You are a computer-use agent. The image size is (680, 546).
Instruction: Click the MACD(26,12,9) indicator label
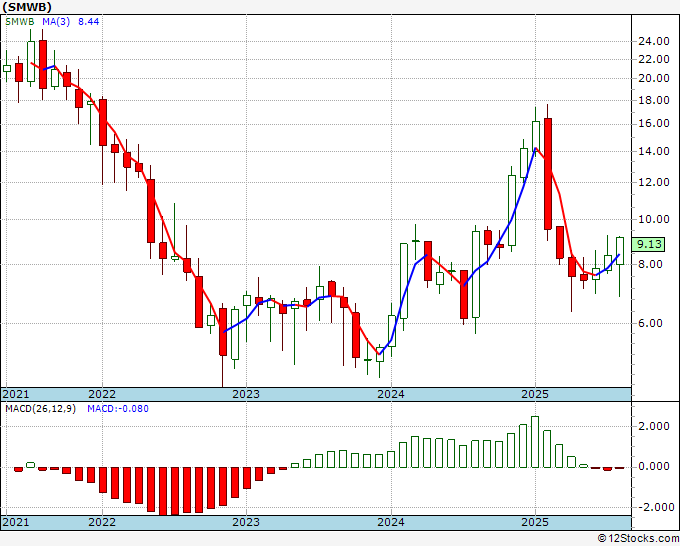point(40,409)
